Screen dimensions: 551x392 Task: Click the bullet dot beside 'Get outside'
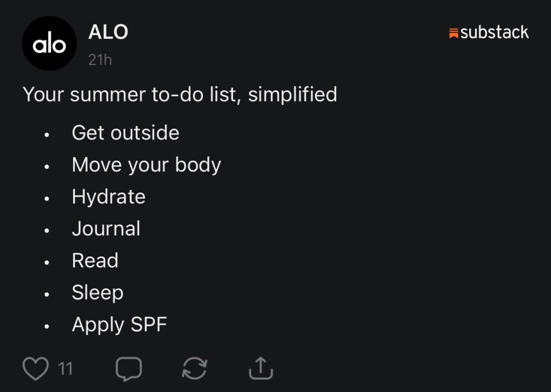click(x=47, y=134)
